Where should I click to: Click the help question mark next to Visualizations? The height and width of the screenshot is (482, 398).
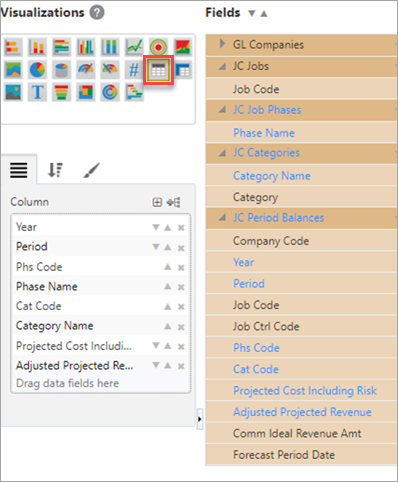pyautogui.click(x=97, y=13)
